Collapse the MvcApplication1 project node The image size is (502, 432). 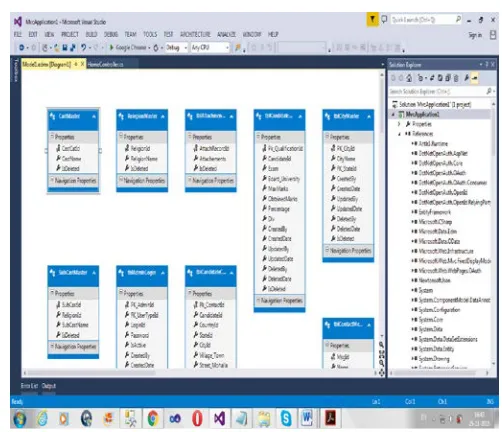(393, 114)
